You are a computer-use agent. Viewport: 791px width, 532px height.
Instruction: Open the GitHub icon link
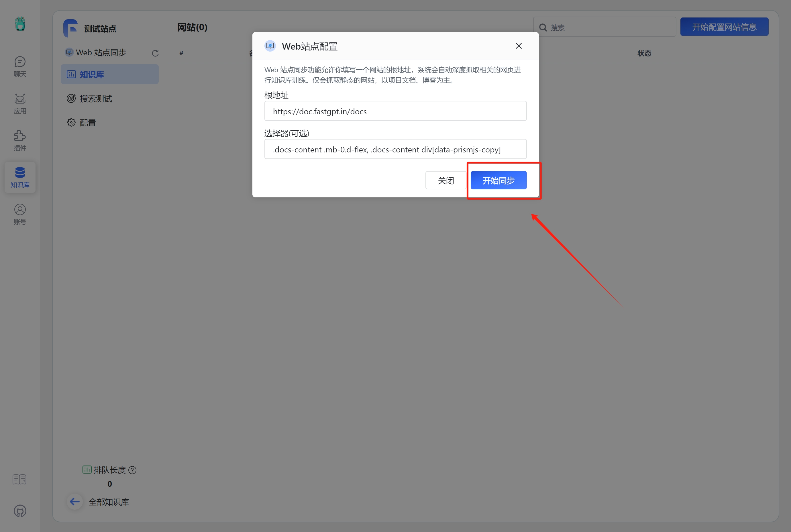pos(20,511)
